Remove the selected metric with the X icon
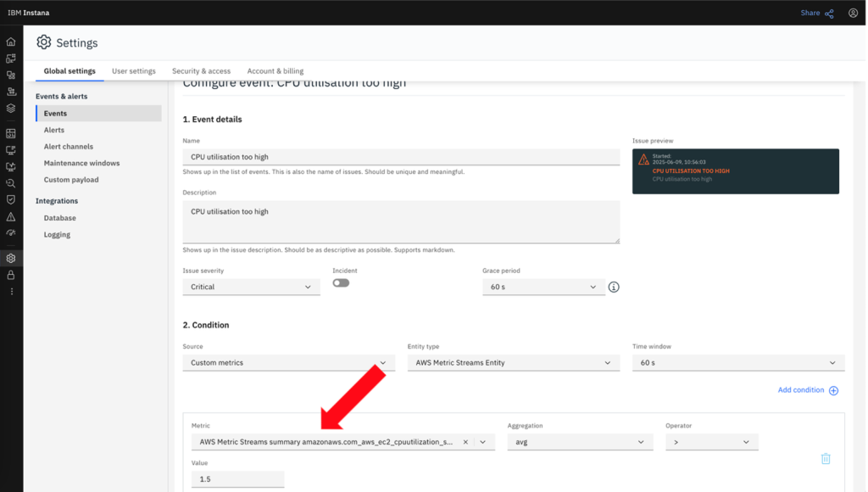 pyautogui.click(x=465, y=441)
